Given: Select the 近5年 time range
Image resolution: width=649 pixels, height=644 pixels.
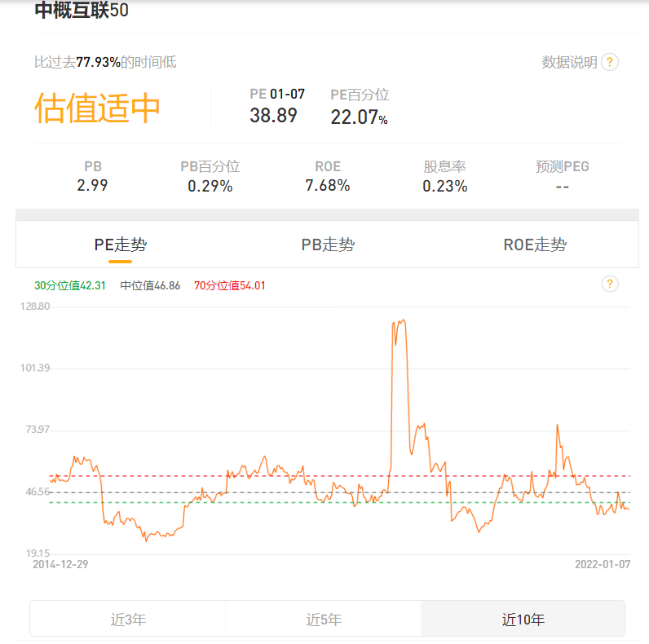Looking at the screenshot, I should 323,620.
